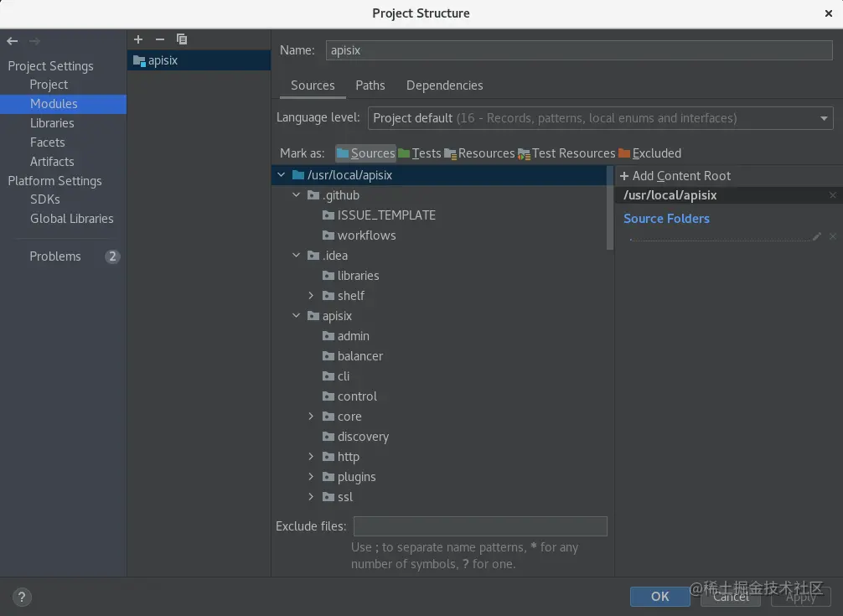Click the OK button
This screenshot has width=843, height=616.
pyautogui.click(x=659, y=596)
